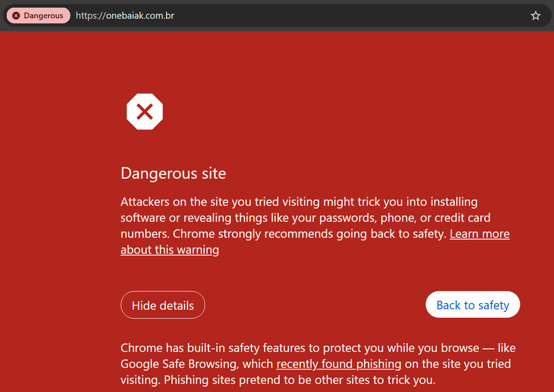Click empty address bar area before star

(x=355, y=16)
